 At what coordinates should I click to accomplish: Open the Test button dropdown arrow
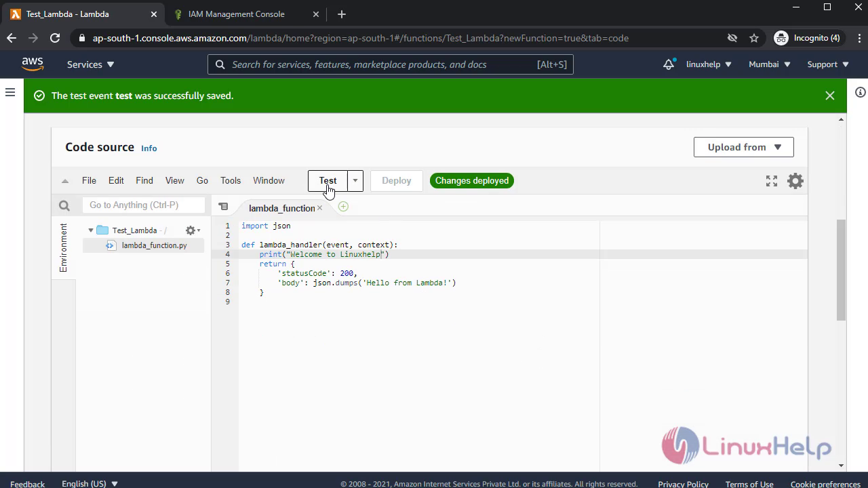coord(355,181)
